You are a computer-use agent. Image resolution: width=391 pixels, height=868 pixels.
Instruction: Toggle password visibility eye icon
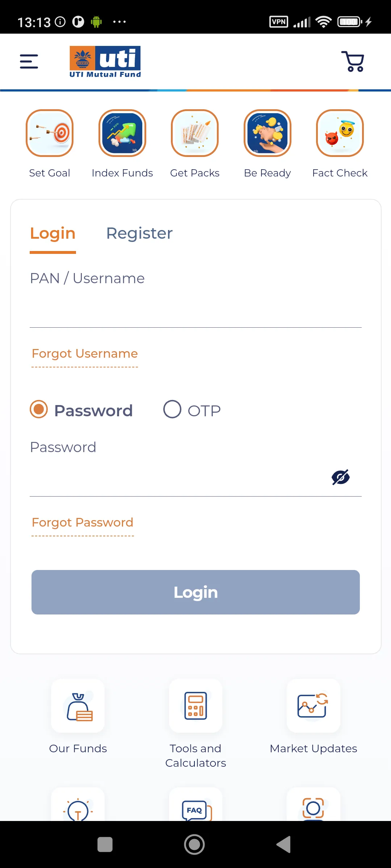(341, 477)
